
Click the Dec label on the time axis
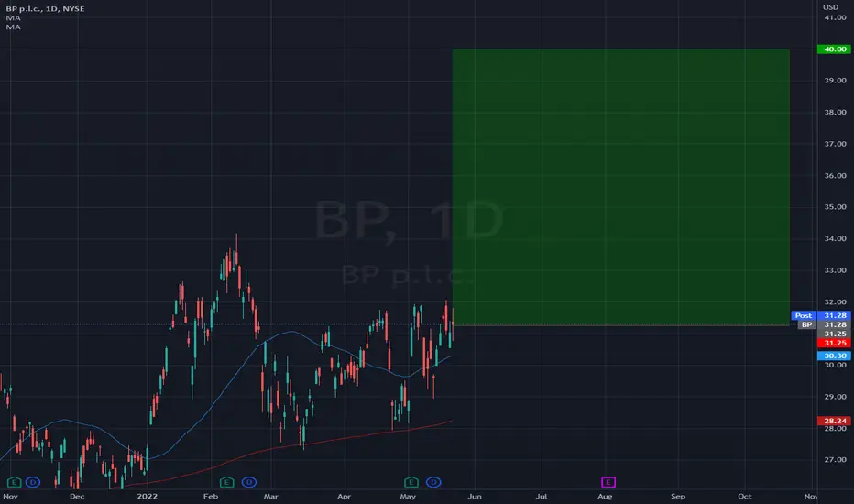pyautogui.click(x=77, y=497)
